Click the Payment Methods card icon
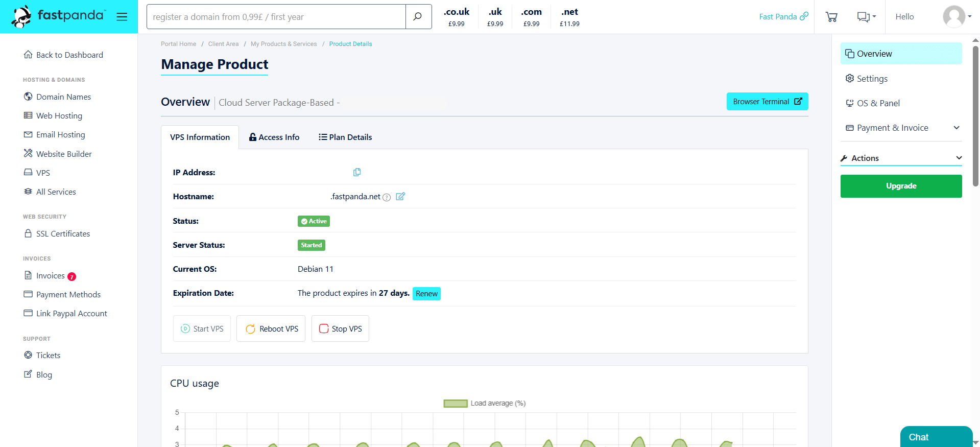 (28, 294)
